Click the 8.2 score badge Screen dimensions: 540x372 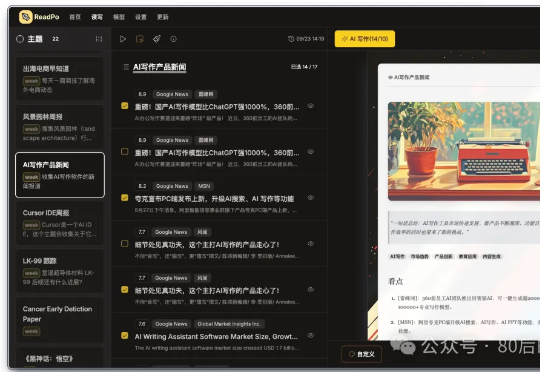(142, 186)
